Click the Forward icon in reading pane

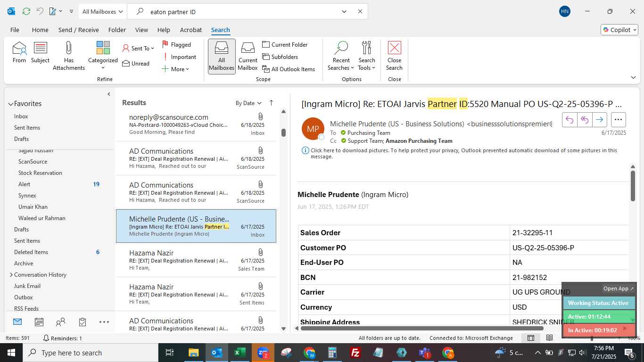599,120
